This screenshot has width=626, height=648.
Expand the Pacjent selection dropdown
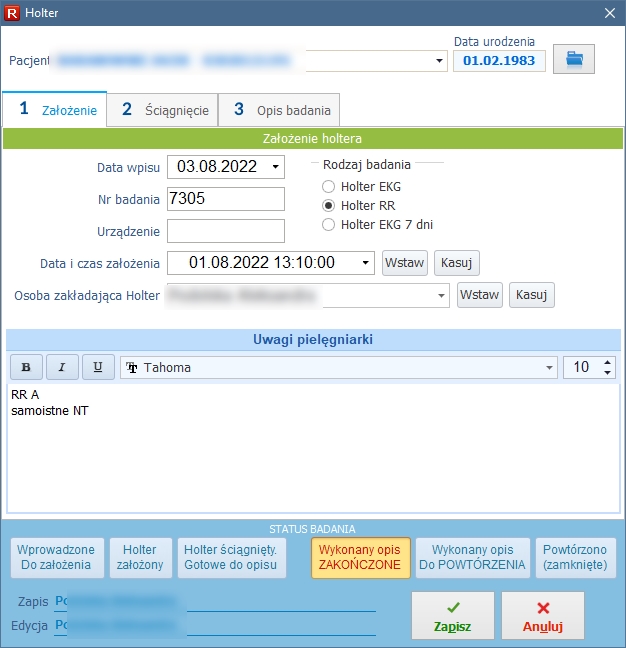(x=439, y=61)
